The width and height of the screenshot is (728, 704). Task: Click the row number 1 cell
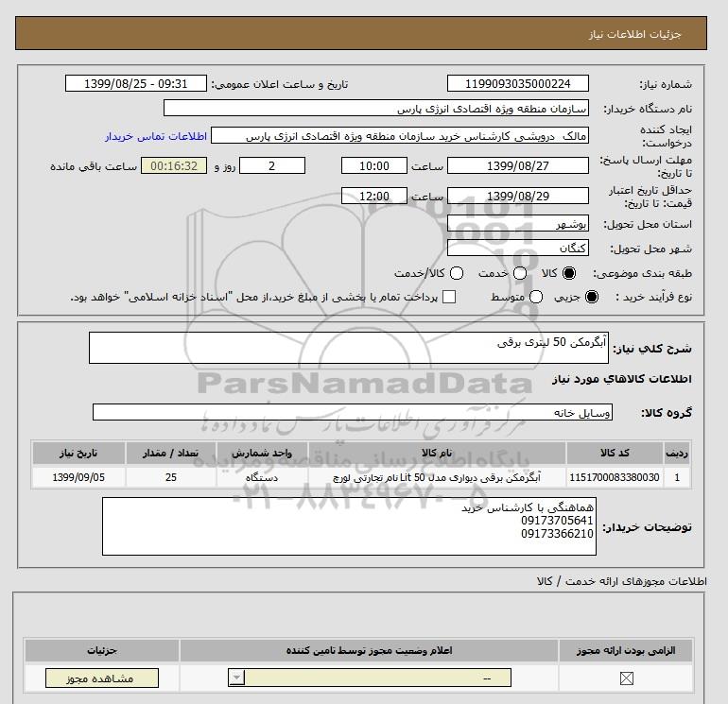click(677, 477)
